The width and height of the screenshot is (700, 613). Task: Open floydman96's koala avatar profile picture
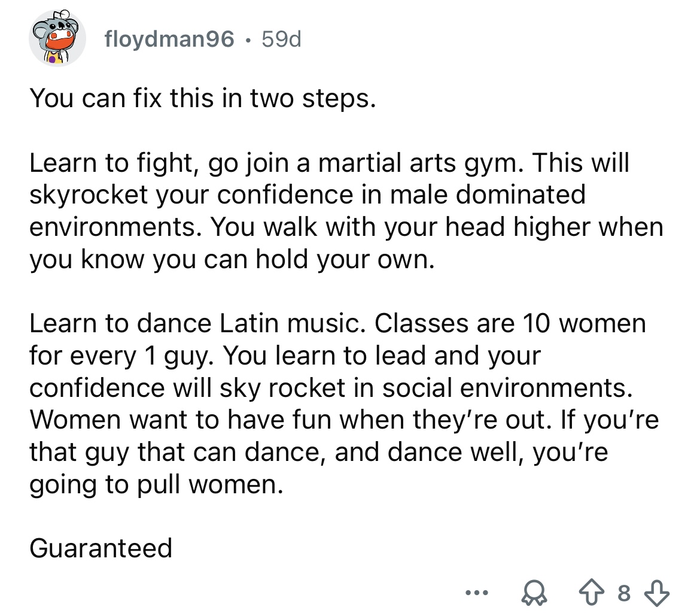[x=57, y=38]
